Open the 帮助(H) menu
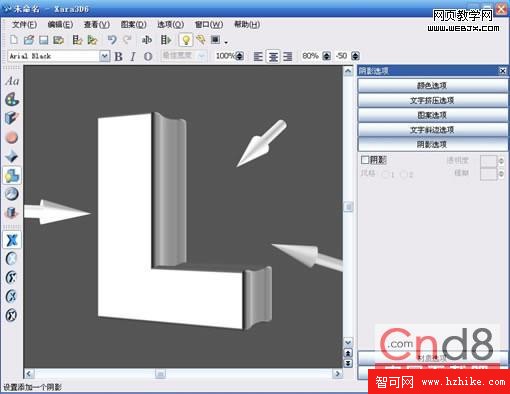This screenshot has width=510, height=394. point(247,24)
